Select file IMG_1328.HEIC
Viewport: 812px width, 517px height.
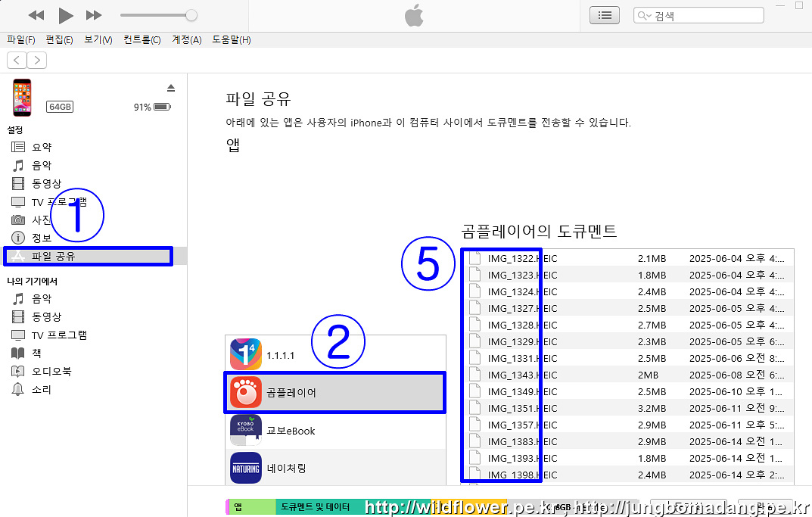tap(522, 325)
